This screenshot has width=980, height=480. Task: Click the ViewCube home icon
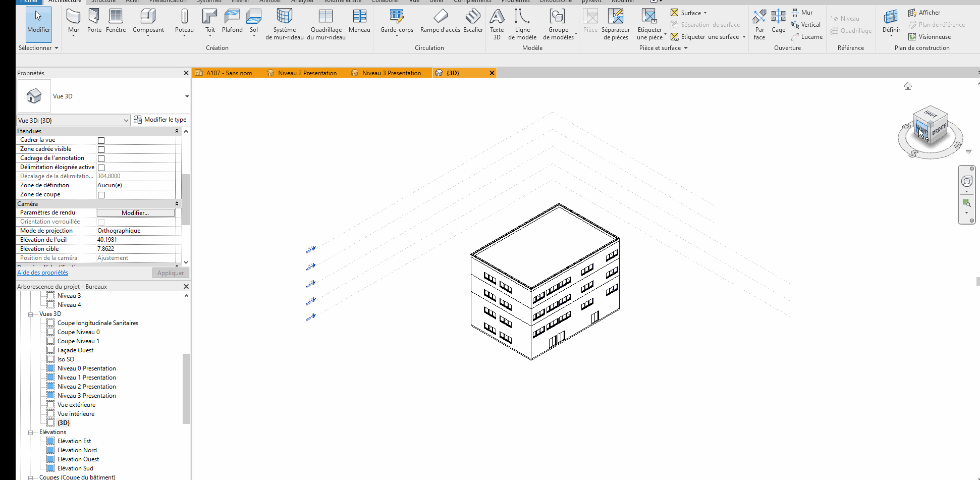click(x=908, y=86)
